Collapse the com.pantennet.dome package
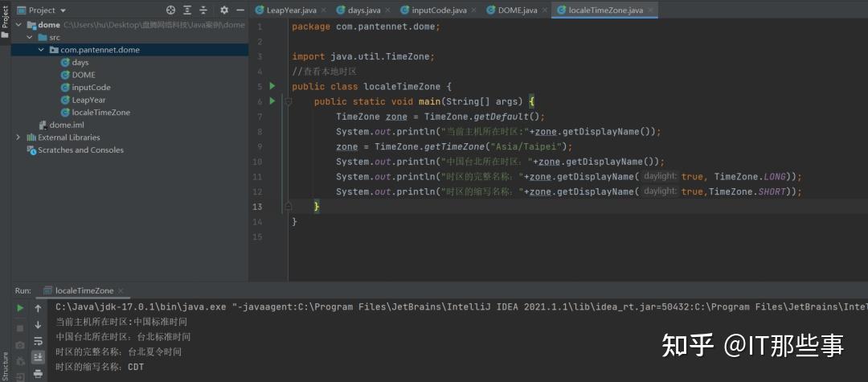The image size is (868, 382). click(x=42, y=50)
